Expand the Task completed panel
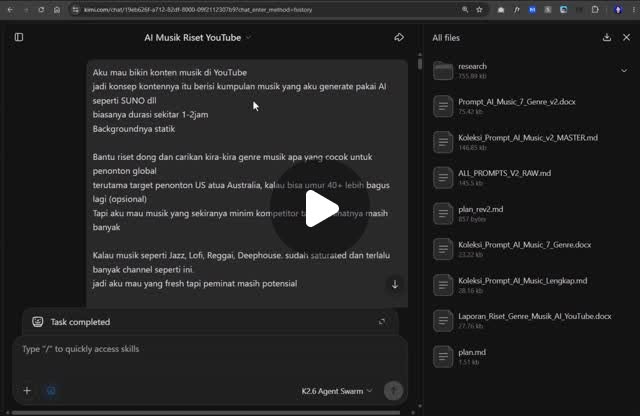 [x=382, y=322]
